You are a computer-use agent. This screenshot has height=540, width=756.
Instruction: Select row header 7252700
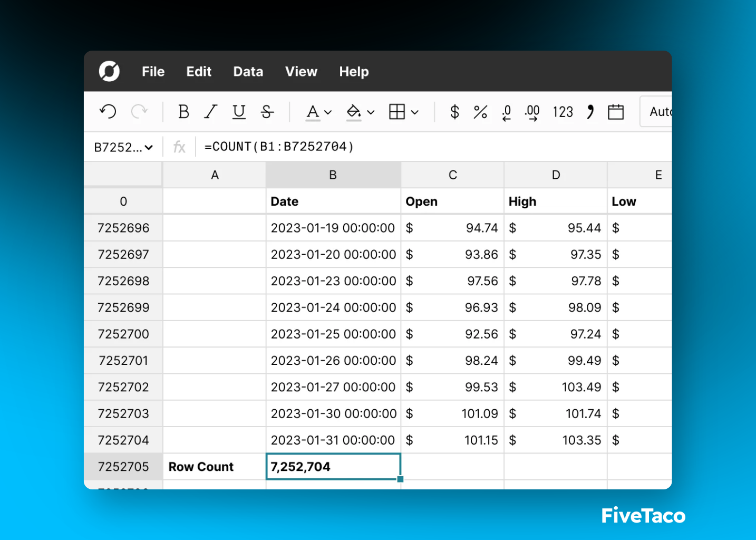coord(123,334)
